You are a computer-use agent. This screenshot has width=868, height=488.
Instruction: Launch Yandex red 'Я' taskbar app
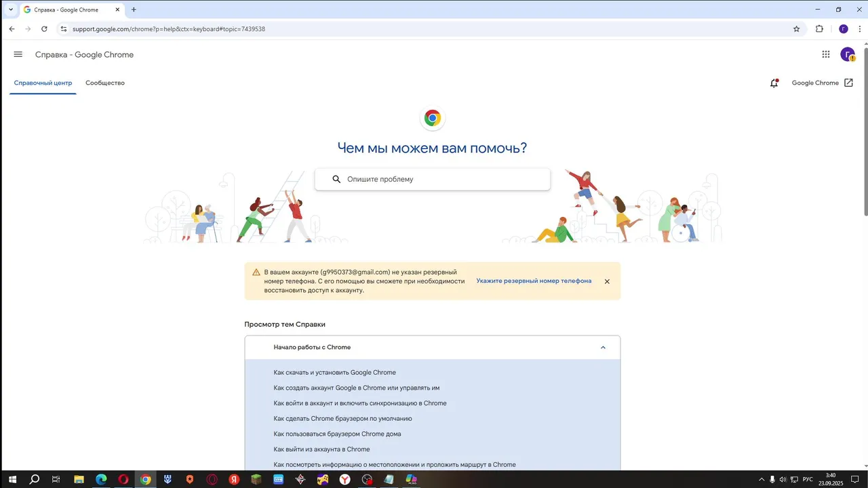click(x=234, y=479)
